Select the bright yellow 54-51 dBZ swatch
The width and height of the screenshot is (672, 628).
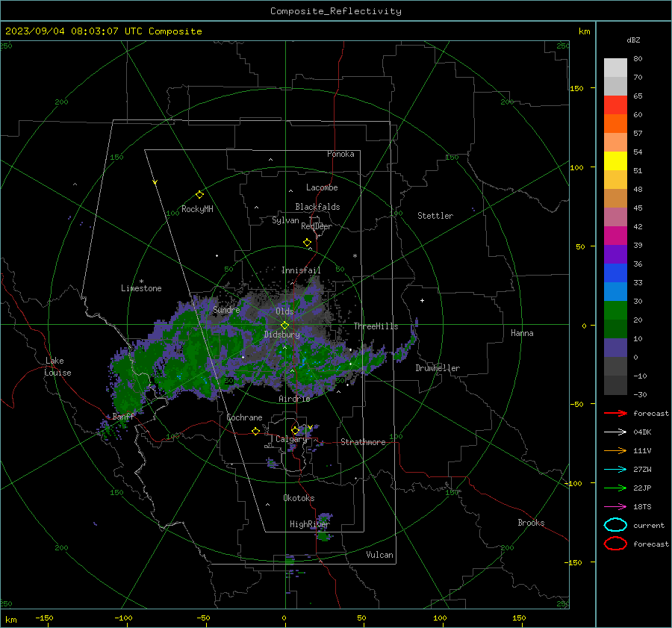tap(615, 161)
